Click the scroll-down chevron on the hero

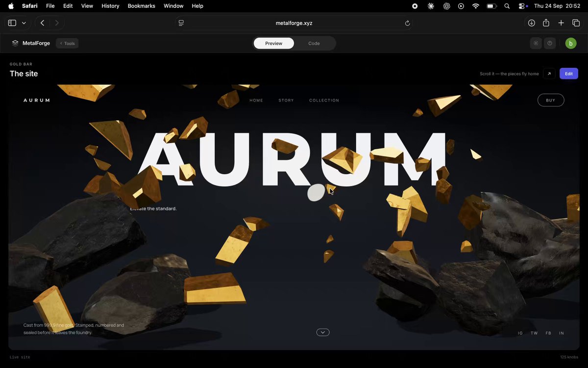(323, 332)
